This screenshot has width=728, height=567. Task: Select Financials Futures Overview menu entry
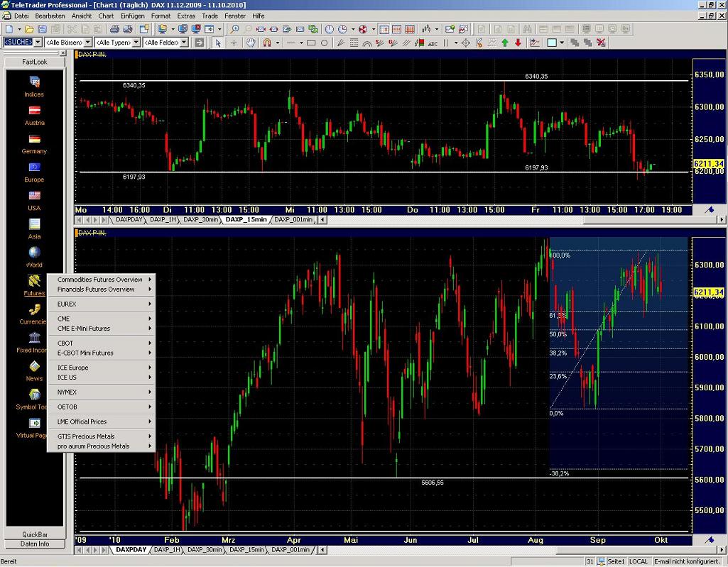pos(102,289)
